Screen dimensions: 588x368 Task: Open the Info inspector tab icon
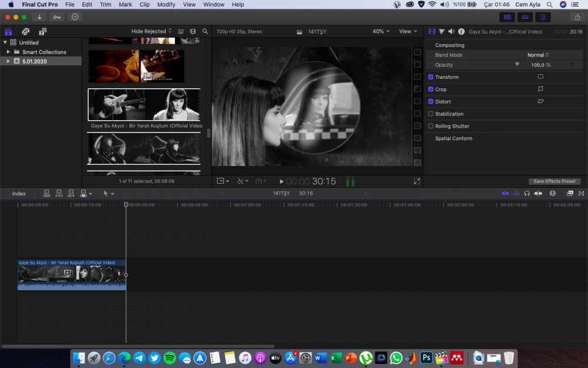[x=461, y=31]
